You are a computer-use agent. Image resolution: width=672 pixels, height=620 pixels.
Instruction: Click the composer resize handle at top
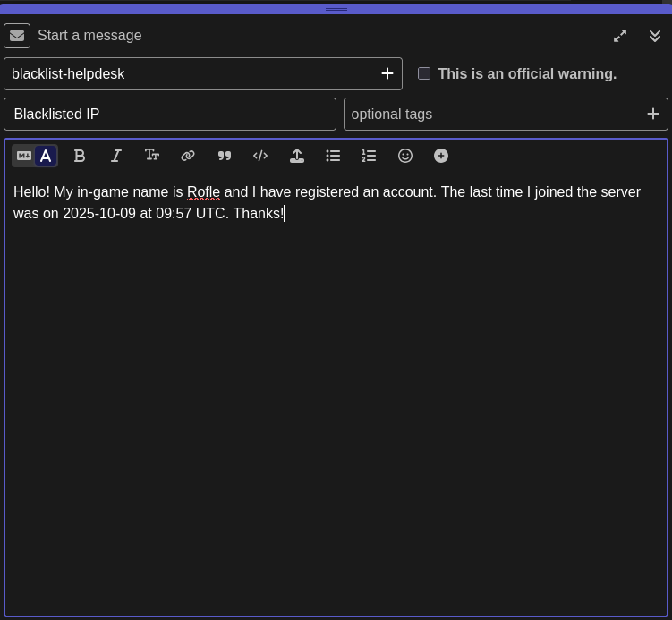coord(336,9)
